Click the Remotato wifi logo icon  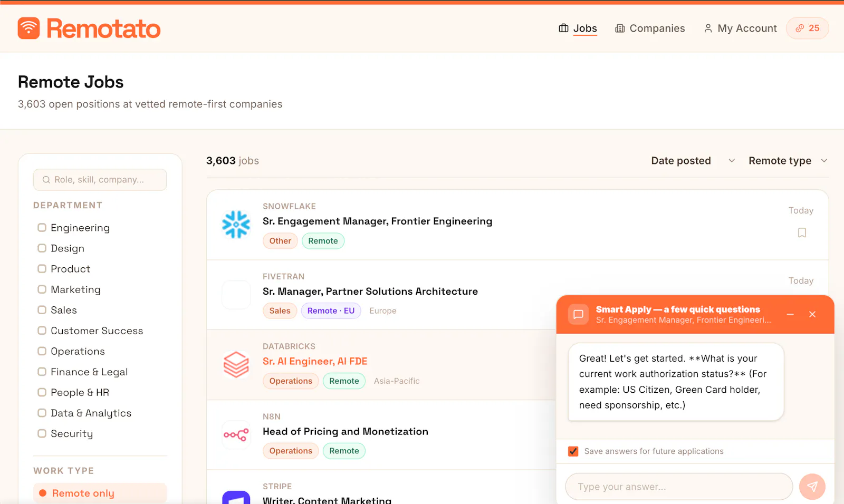(28, 28)
